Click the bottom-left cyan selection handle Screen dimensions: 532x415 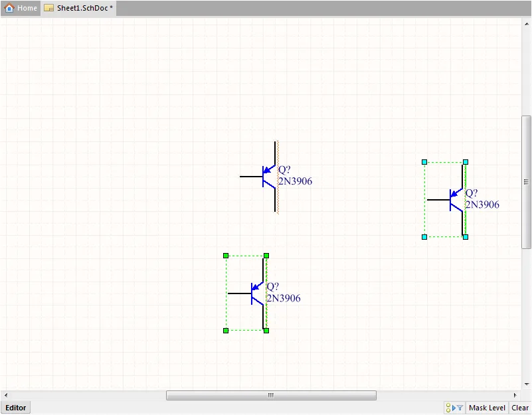(424, 237)
